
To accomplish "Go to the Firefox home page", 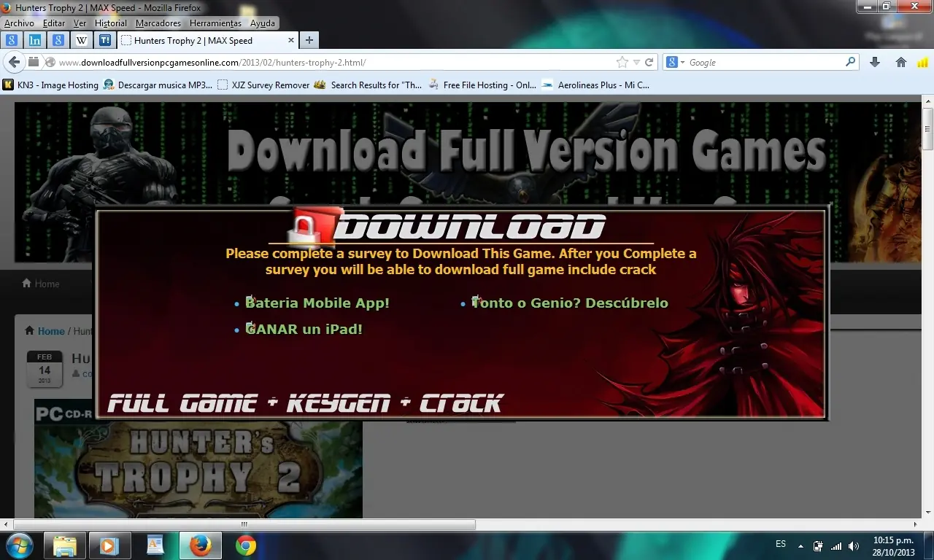I will [x=901, y=62].
